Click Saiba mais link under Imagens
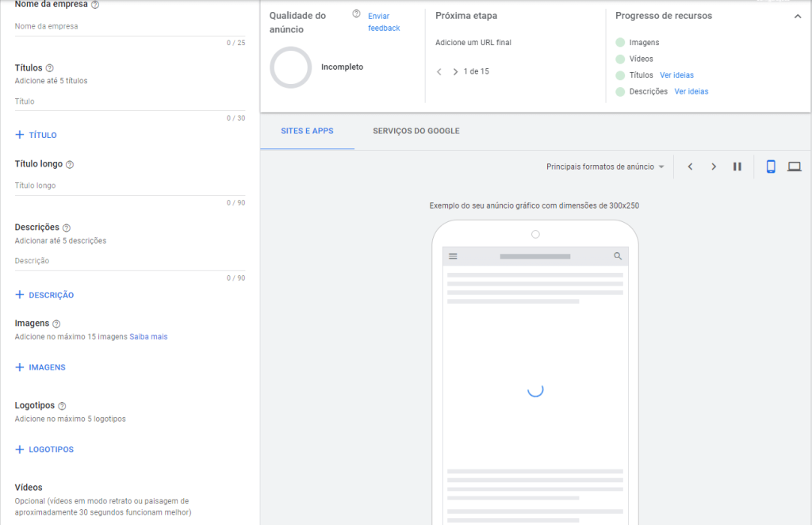Image resolution: width=812 pixels, height=525 pixels. click(148, 336)
